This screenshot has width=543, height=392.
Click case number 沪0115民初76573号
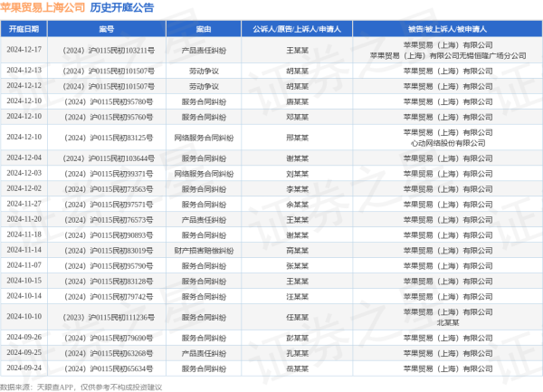(x=109, y=220)
